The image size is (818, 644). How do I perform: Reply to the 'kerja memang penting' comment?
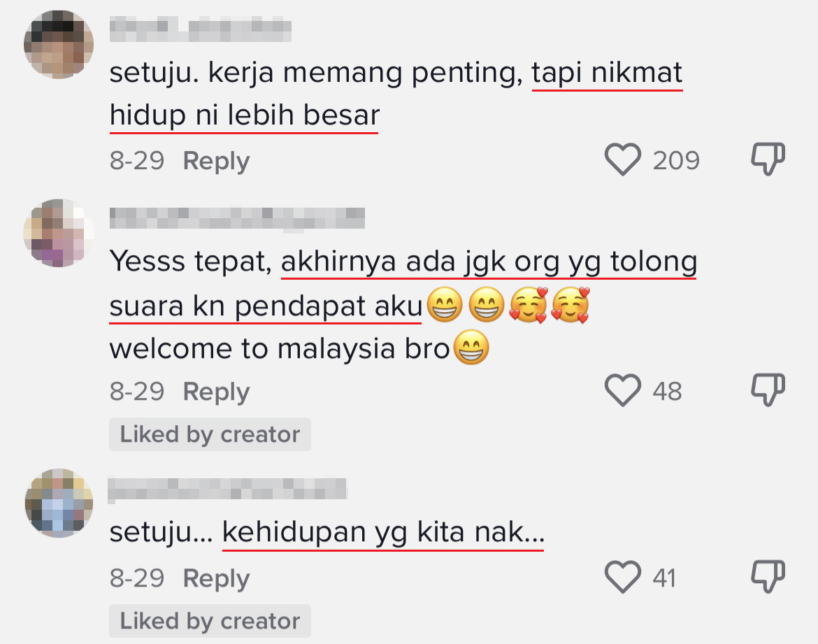point(216,162)
